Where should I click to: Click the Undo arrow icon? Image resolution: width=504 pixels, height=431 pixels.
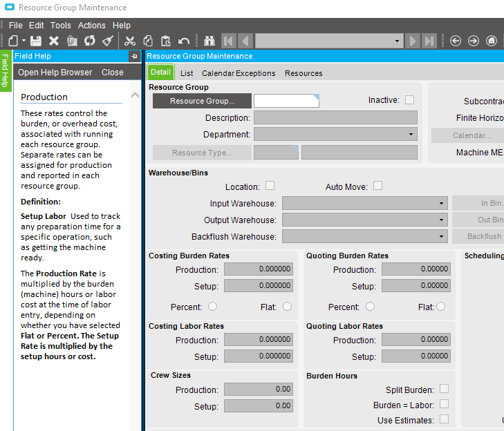(x=184, y=41)
